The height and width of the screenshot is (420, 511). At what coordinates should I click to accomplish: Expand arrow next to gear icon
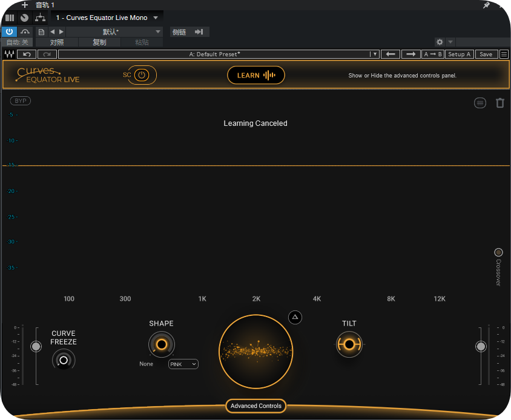pyautogui.click(x=450, y=42)
